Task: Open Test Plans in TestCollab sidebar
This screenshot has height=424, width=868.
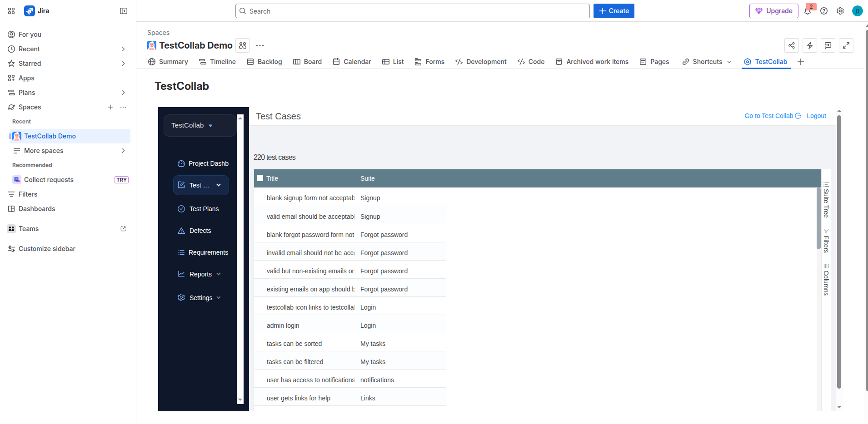Action: (199, 209)
